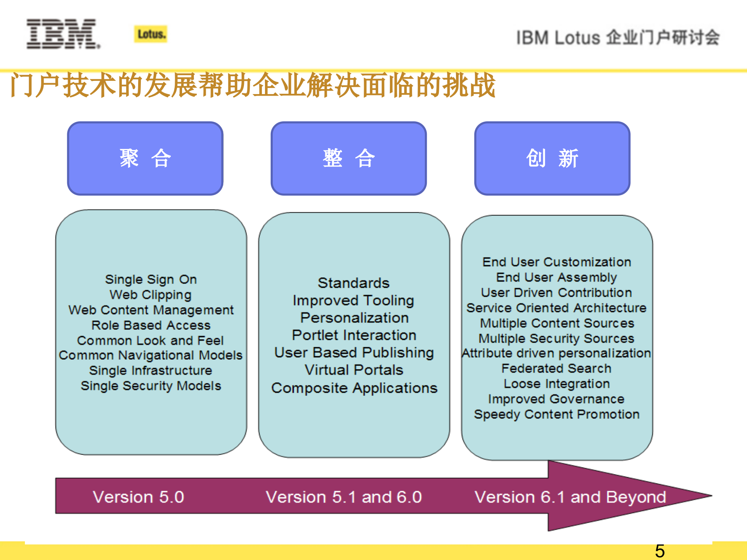Click 'Single Sign On' text
The height and width of the screenshot is (560, 747).
[x=151, y=279]
